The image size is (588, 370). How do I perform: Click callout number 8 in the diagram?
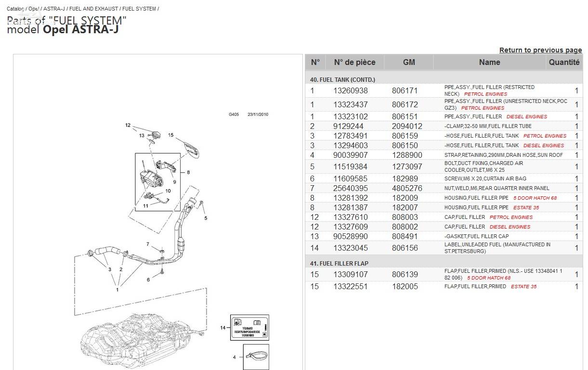tap(188, 172)
